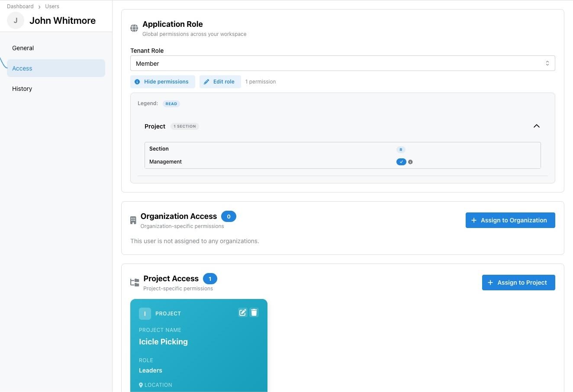Toggle the Management permission checkmark
This screenshot has width=573, height=392.
point(401,161)
